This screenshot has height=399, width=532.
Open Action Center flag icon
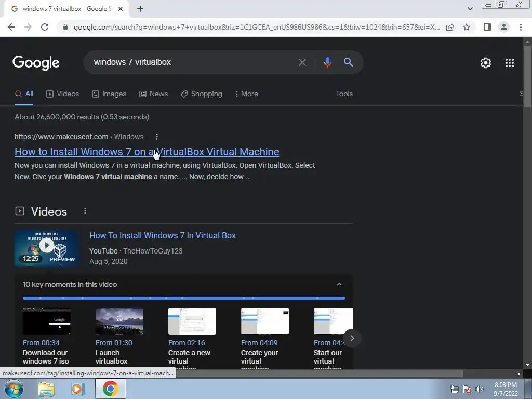[x=467, y=389]
